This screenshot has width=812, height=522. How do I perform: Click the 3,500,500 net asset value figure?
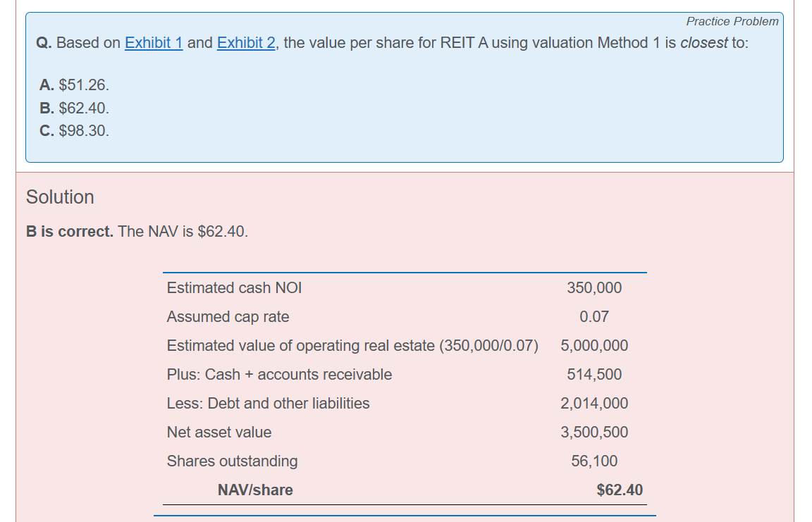[594, 433]
